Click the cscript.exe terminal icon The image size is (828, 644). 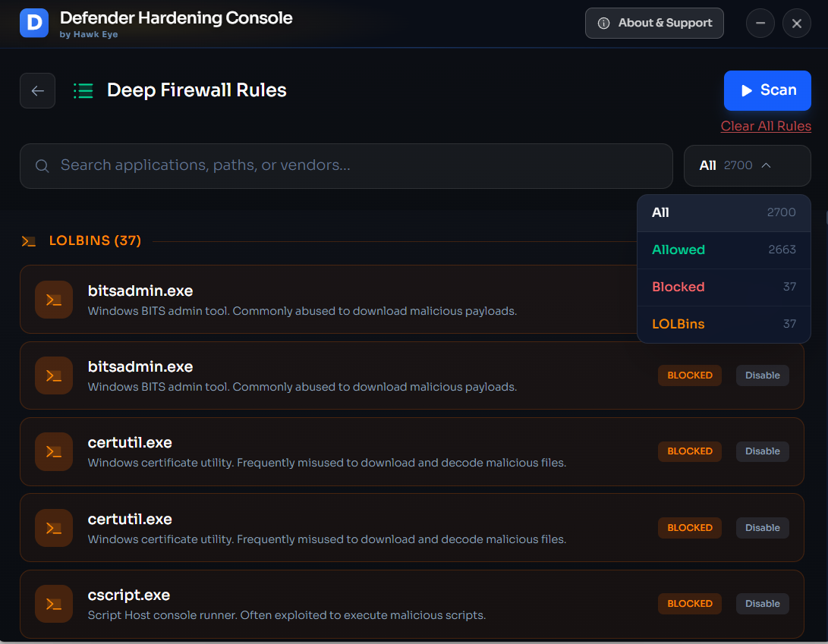click(54, 603)
